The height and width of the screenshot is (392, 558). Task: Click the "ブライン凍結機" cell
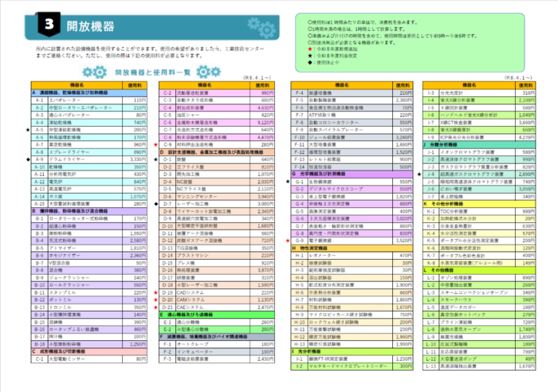(x=477, y=322)
